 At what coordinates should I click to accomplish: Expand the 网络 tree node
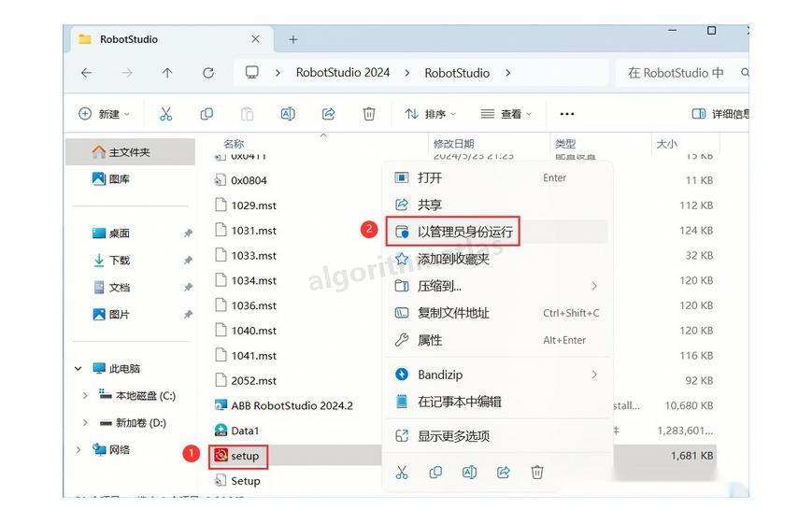click(78, 449)
